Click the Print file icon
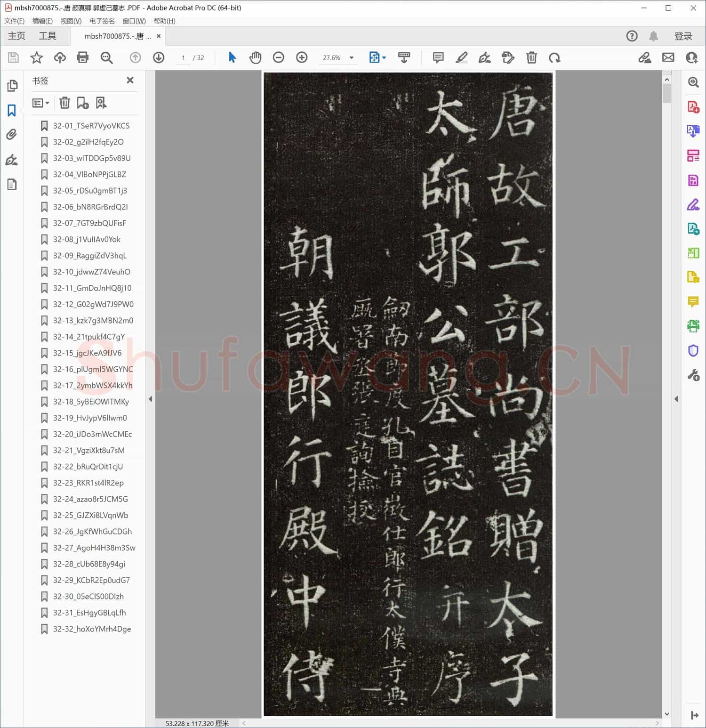The height and width of the screenshot is (728, 706). click(x=83, y=57)
